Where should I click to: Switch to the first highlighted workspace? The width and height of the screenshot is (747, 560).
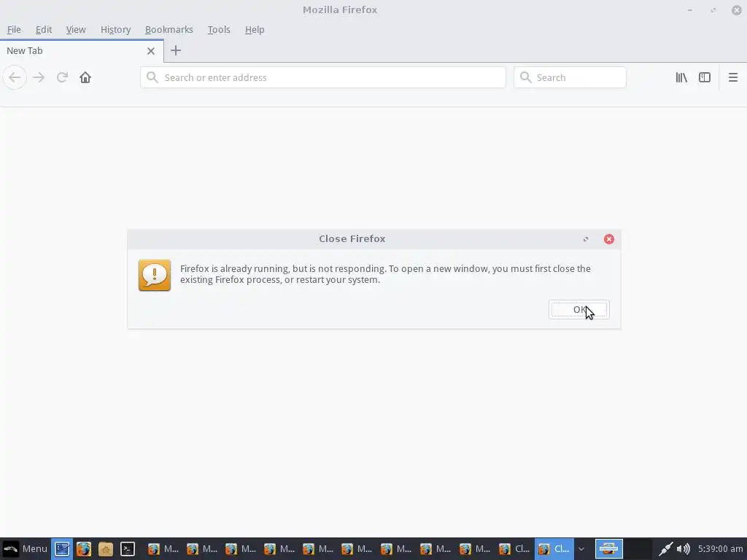tap(609, 548)
